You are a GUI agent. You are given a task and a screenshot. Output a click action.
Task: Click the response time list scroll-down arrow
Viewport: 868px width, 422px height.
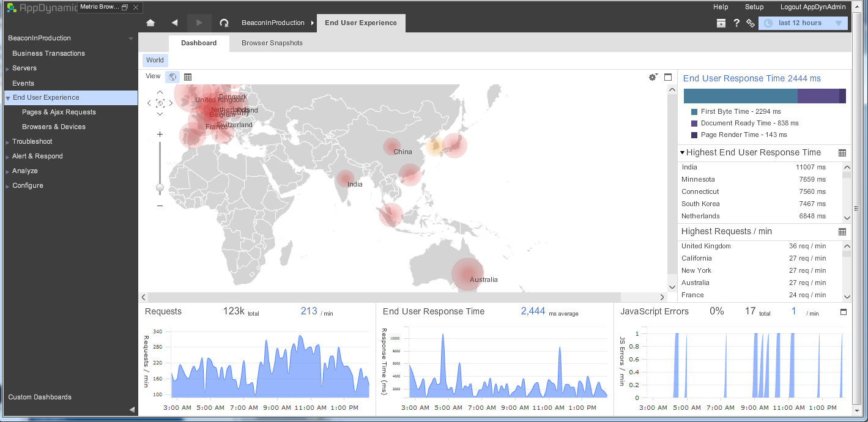pyautogui.click(x=847, y=218)
